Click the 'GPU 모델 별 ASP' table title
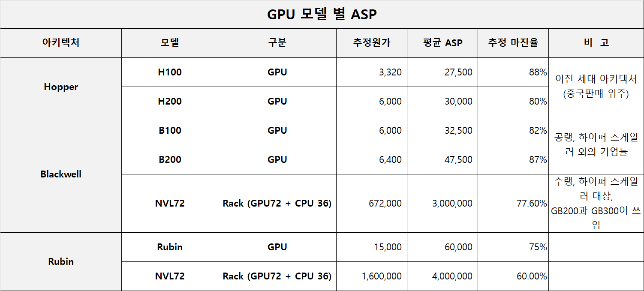The image size is (644, 291). coord(322,15)
